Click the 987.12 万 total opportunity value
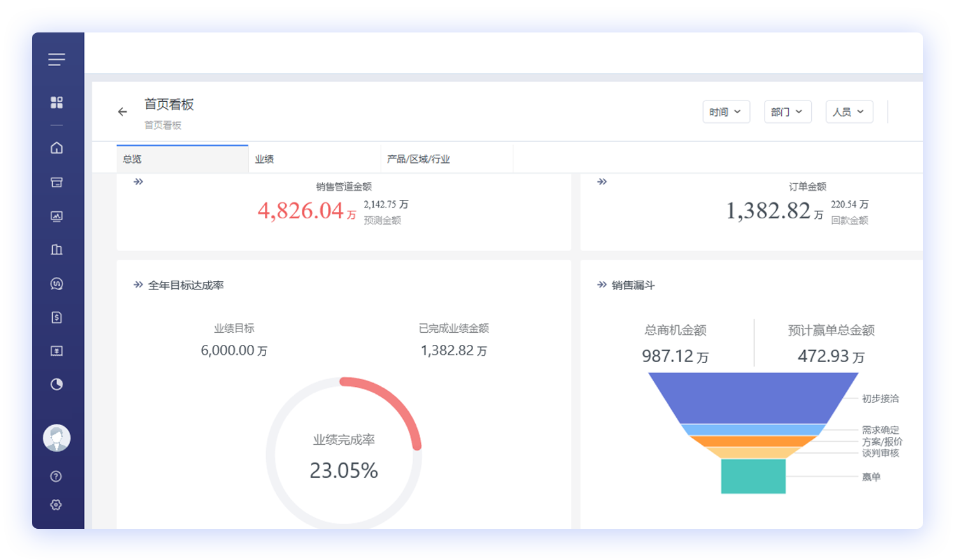The height and width of the screenshot is (560, 955). pyautogui.click(x=675, y=356)
